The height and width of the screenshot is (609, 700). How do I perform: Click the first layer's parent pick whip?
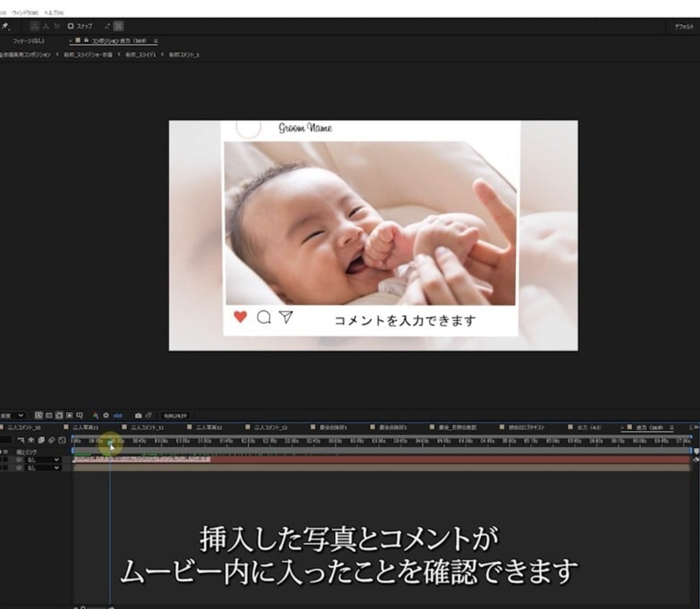(x=19, y=460)
